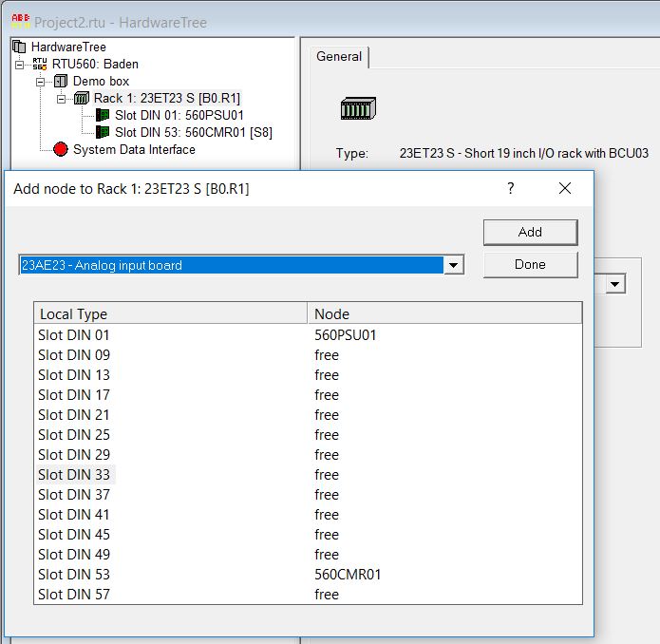Click the rack Type description text

point(524,153)
